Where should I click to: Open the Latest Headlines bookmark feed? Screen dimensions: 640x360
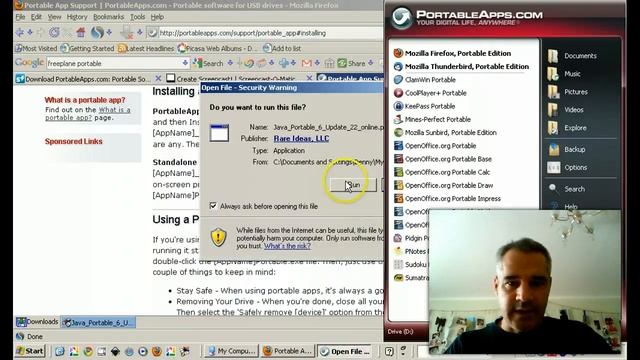coord(146,48)
